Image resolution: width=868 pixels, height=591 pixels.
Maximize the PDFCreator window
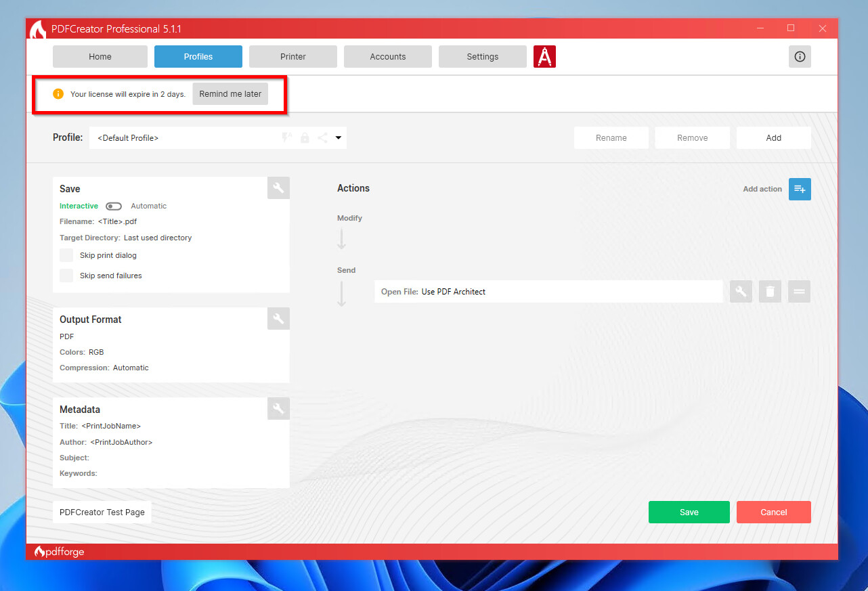point(791,28)
